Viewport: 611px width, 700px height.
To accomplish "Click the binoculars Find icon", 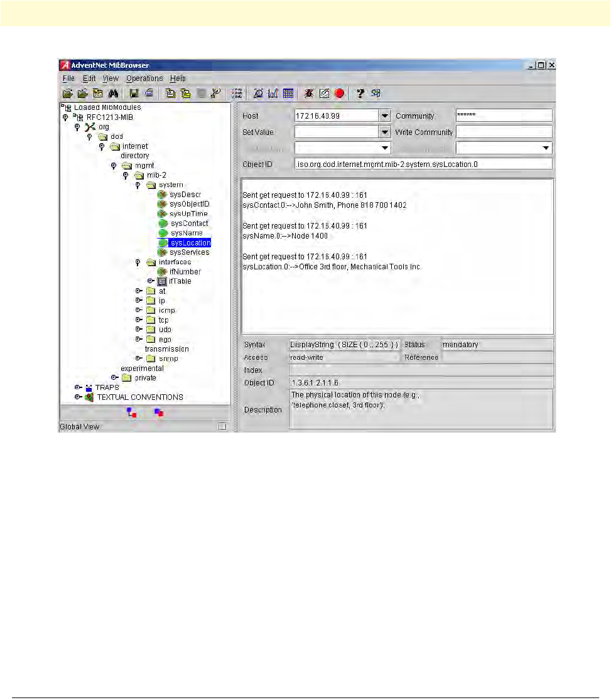I will (x=113, y=94).
